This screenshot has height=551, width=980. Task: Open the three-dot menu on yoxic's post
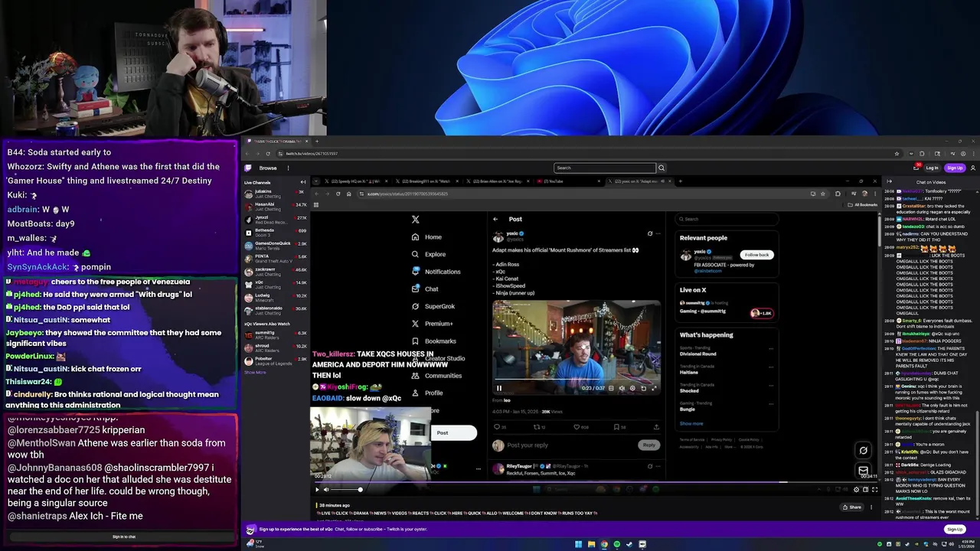[x=658, y=233]
